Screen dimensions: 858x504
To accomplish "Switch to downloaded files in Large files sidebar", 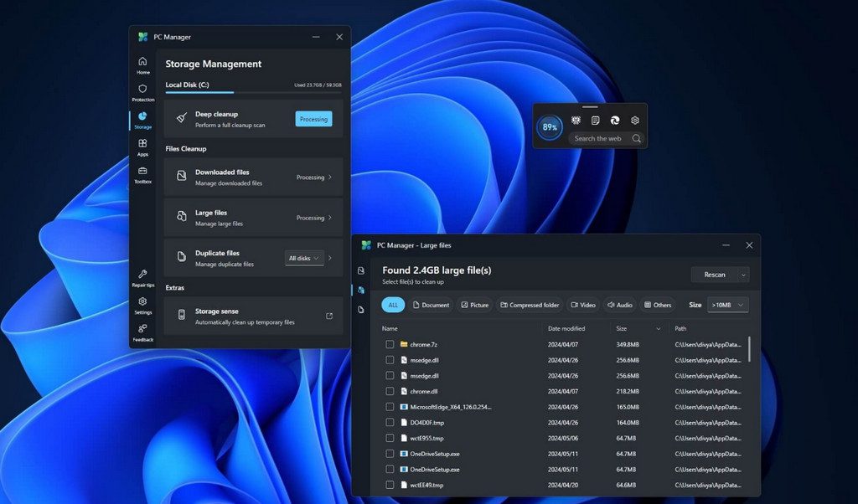I will (361, 270).
